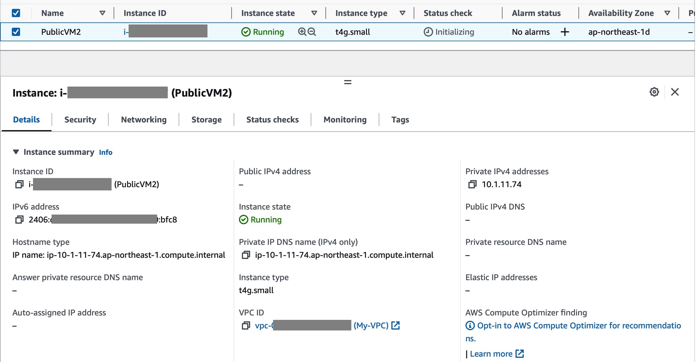Click t4g.small under Instance type in summary

pos(256,291)
